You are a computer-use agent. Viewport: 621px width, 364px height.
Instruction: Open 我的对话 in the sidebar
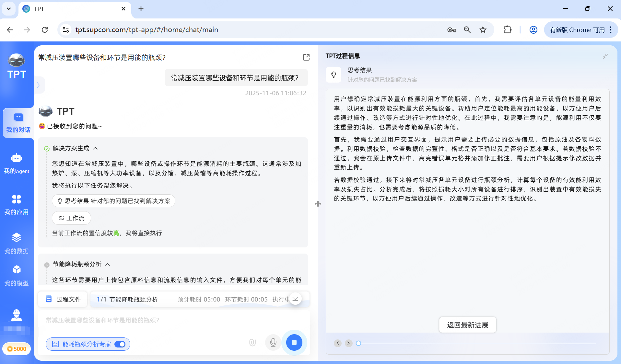pos(17,123)
